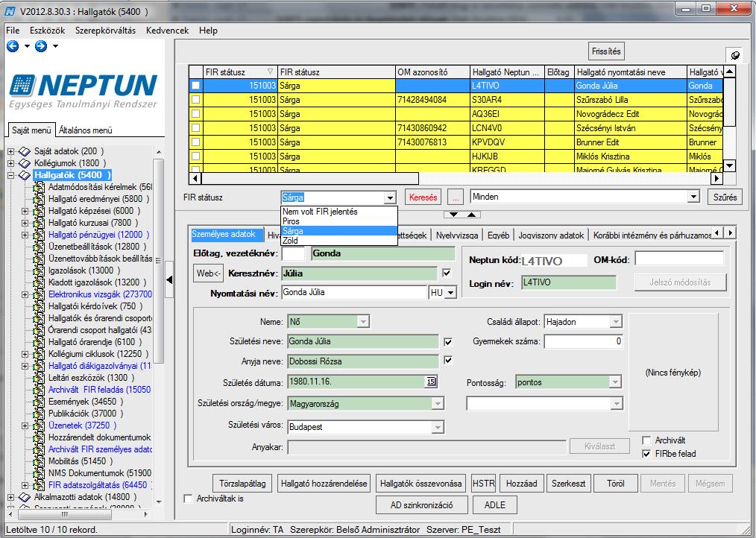The width and height of the screenshot is (756, 538).
Task: Click the Hallgatók (5400) folder icon
Action: 24,175
